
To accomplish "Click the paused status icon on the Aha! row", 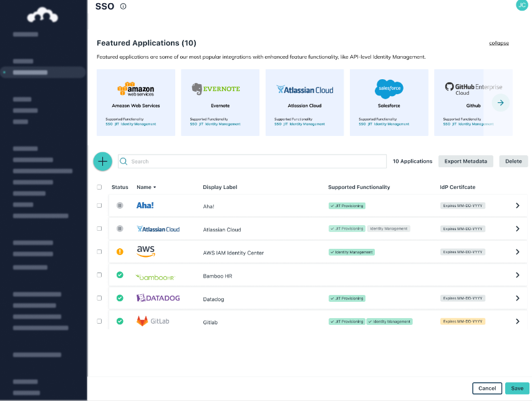I will (120, 206).
